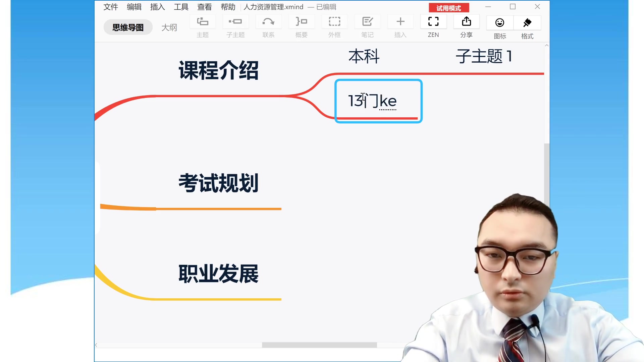Switch to 思维导图 mind map view

coord(128,27)
